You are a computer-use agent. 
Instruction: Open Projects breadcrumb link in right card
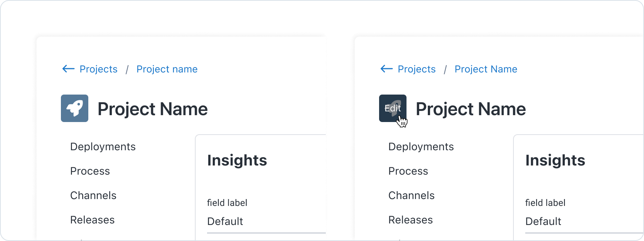[x=416, y=69]
